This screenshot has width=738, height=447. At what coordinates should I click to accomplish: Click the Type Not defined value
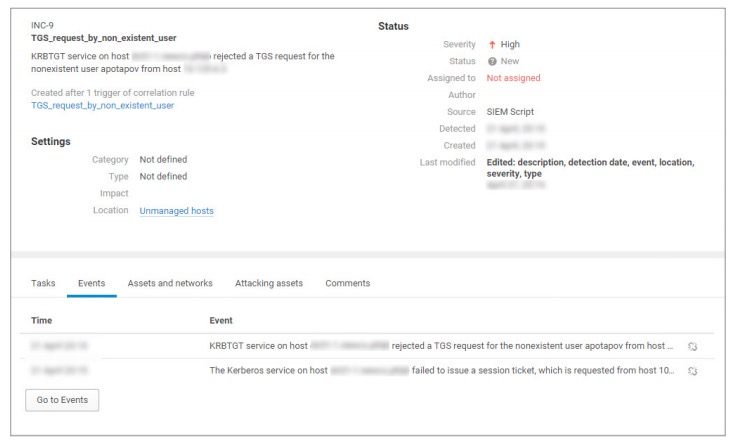(163, 176)
